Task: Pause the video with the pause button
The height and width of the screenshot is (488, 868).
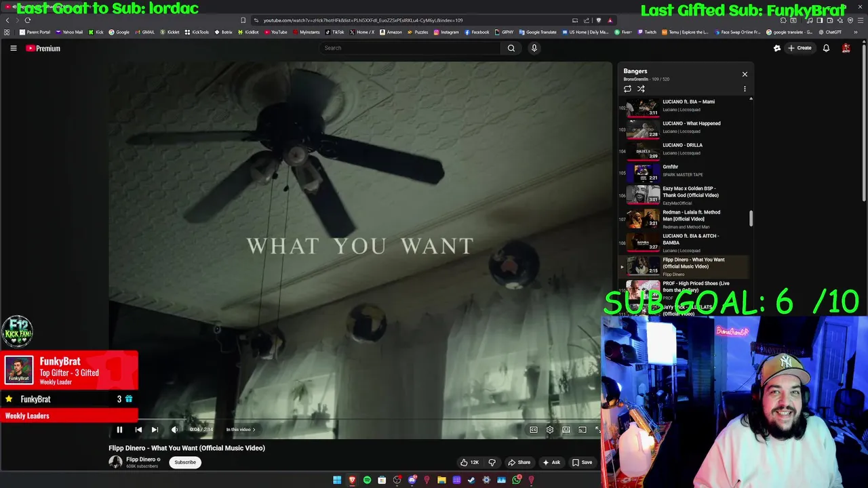Action: (x=119, y=430)
